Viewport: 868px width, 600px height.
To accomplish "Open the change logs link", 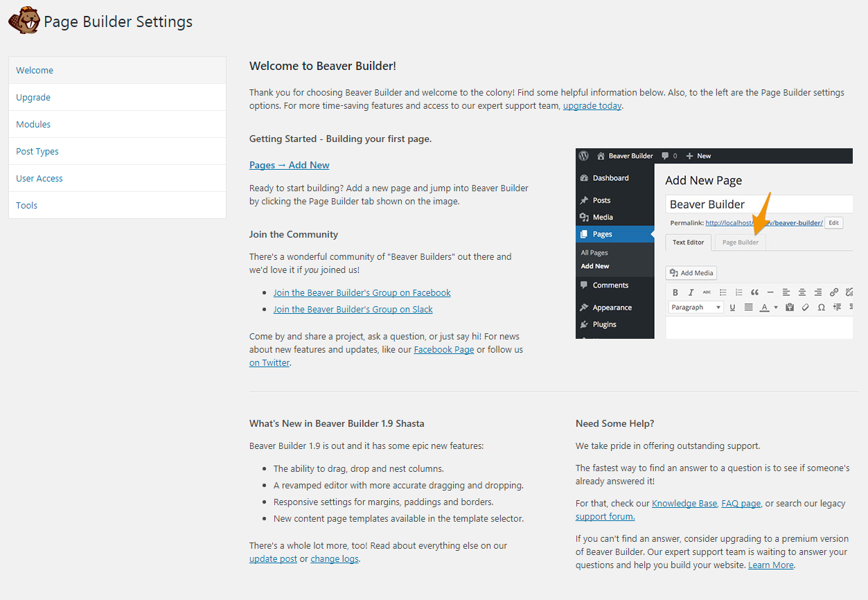I will (334, 559).
